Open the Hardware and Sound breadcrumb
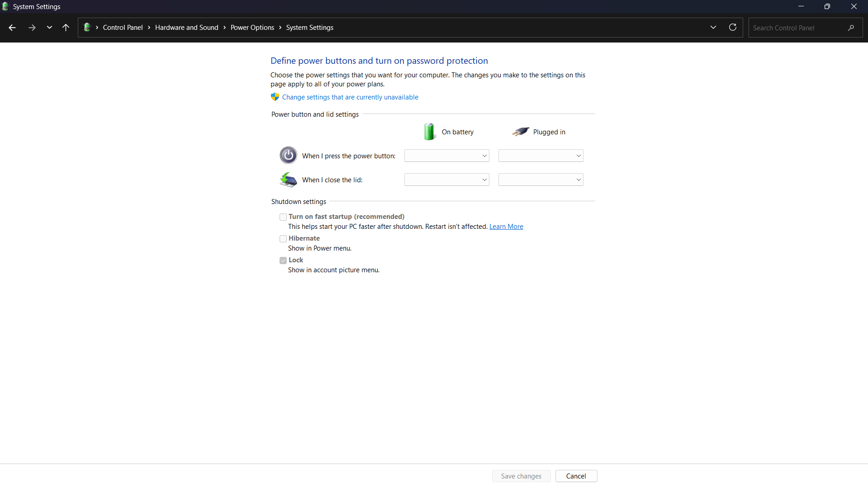 coord(186,28)
